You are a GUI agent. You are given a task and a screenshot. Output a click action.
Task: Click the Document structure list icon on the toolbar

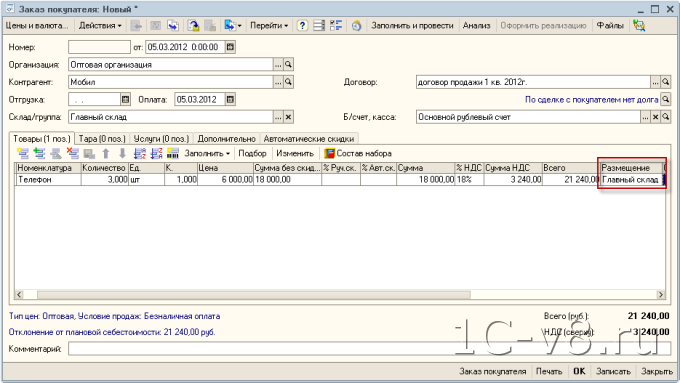[319, 26]
